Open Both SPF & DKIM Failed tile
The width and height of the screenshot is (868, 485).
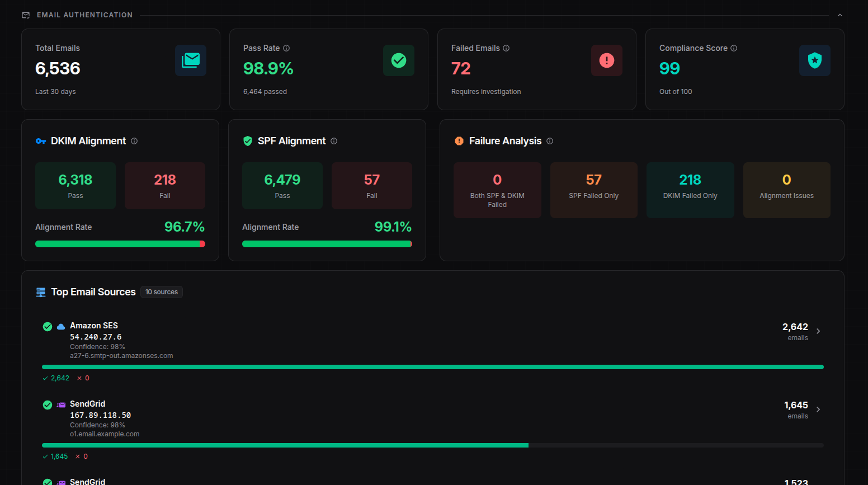[x=497, y=190]
